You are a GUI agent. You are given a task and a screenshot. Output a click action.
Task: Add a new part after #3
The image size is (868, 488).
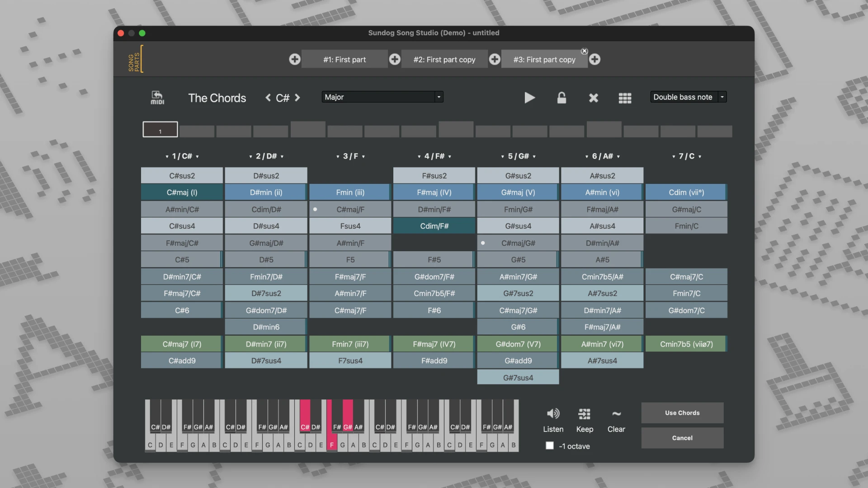click(595, 59)
